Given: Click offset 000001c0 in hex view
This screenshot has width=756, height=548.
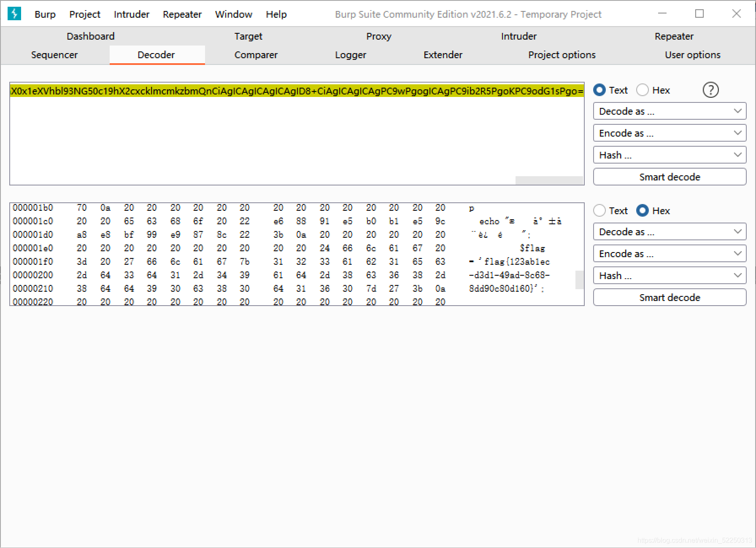Looking at the screenshot, I should click(33, 221).
